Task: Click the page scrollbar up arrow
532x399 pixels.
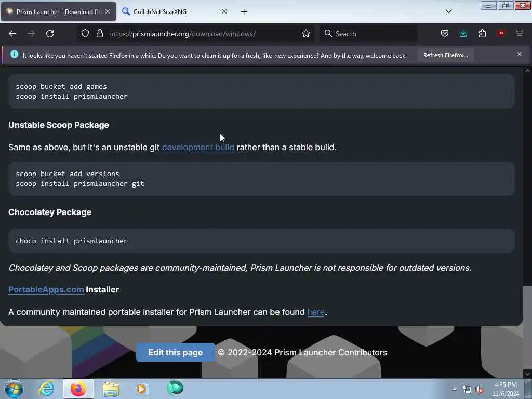Action: 527,71
